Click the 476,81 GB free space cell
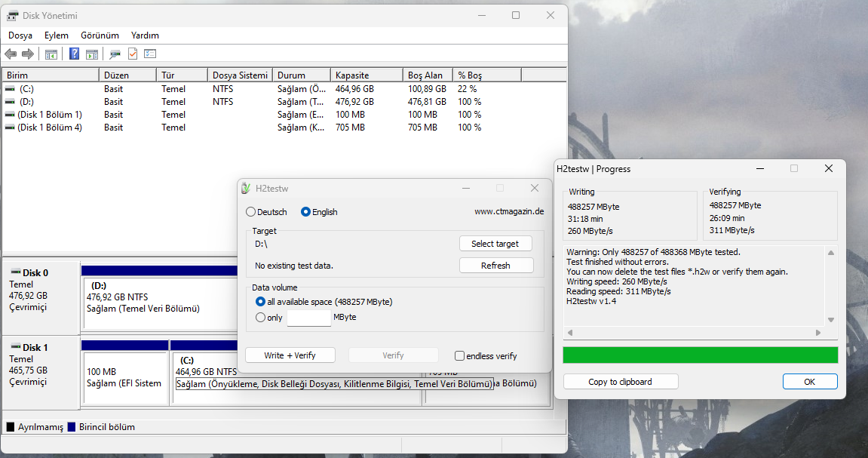Screen dimensions: 868x458 [427, 101]
